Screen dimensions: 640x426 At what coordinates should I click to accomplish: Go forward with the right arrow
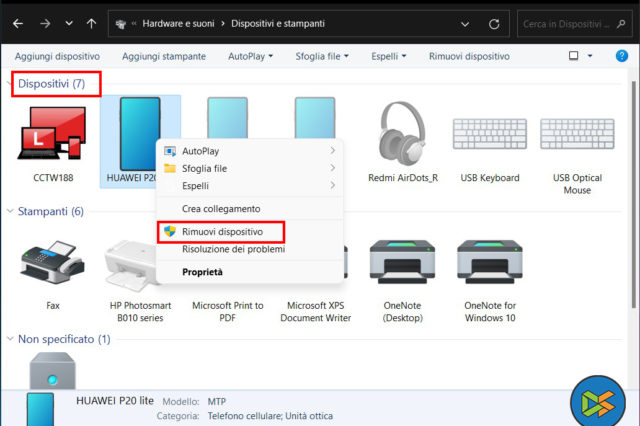[45, 24]
